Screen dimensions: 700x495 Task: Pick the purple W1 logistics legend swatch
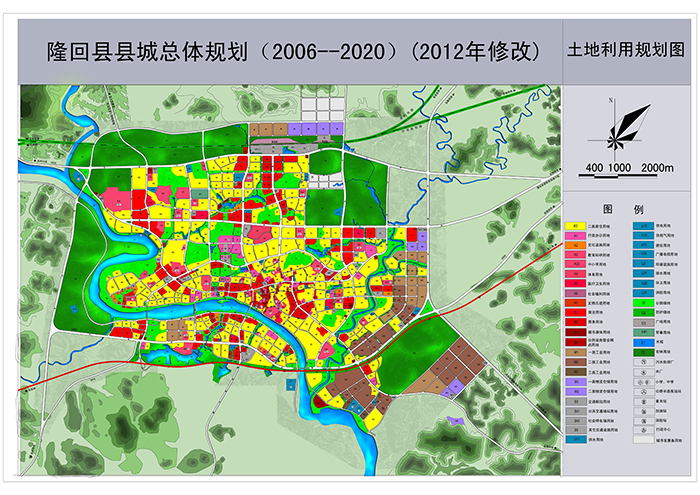pyautogui.click(x=576, y=381)
